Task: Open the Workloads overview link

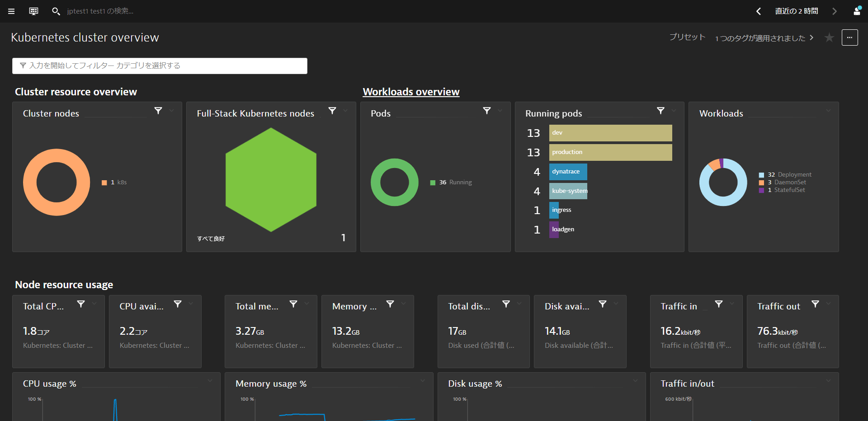Action: click(x=410, y=92)
